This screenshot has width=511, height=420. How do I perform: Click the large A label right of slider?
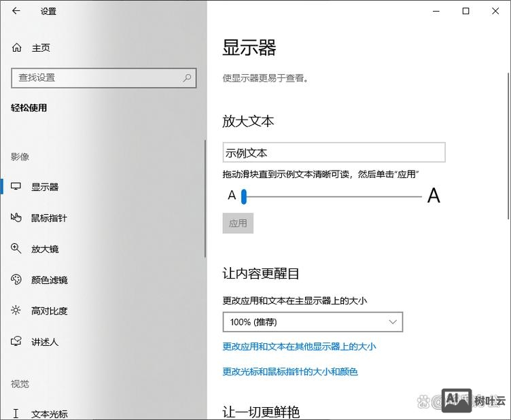tap(434, 196)
